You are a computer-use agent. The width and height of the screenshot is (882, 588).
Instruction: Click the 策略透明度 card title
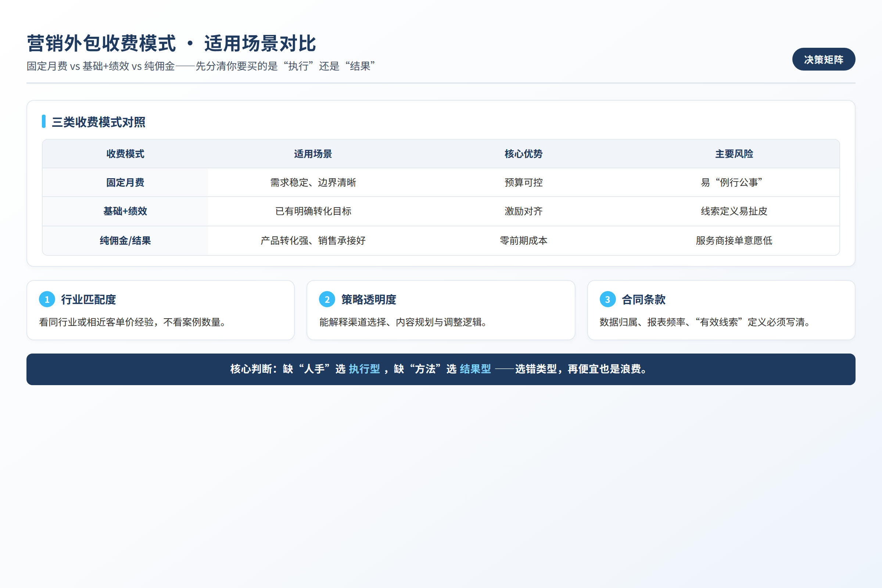coord(369,299)
